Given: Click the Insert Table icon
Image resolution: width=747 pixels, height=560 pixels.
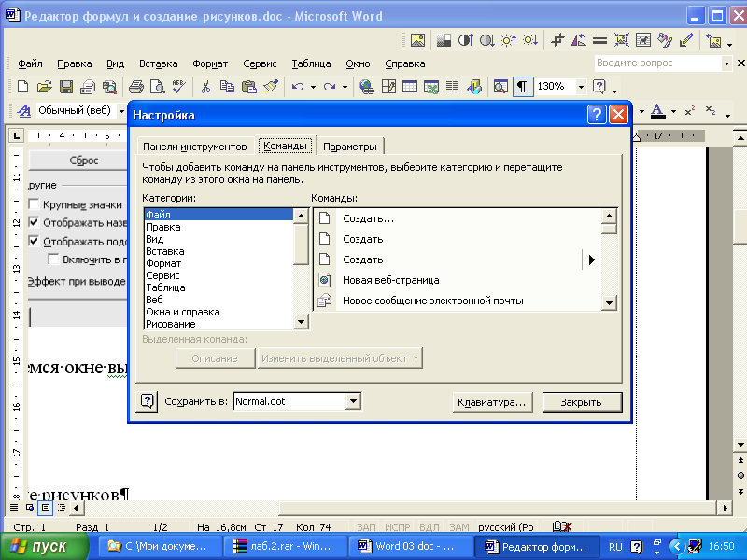Looking at the screenshot, I should (x=410, y=87).
